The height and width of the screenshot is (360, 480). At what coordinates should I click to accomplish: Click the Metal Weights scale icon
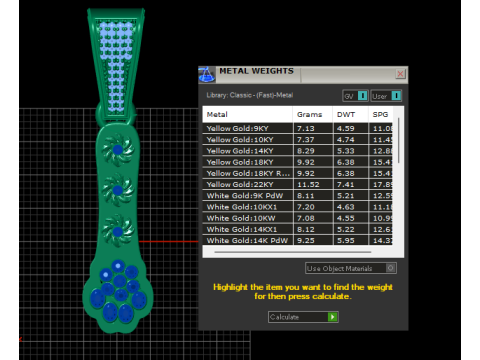(x=207, y=75)
